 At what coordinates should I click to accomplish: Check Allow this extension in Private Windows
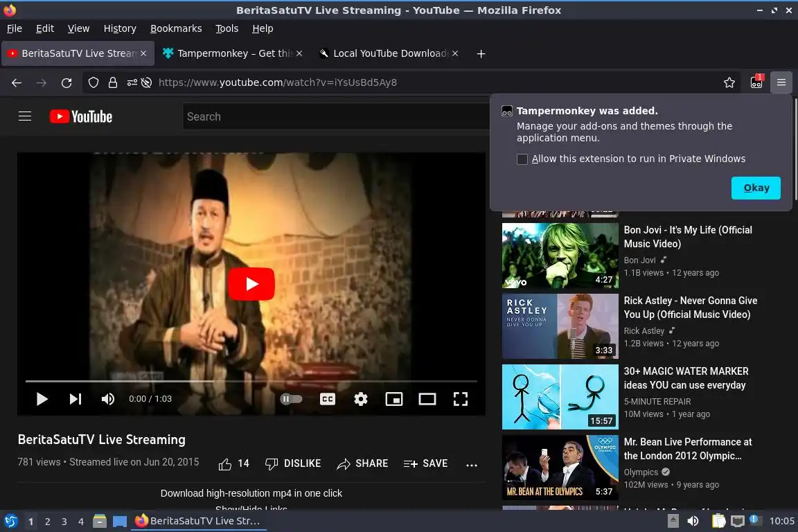[522, 159]
